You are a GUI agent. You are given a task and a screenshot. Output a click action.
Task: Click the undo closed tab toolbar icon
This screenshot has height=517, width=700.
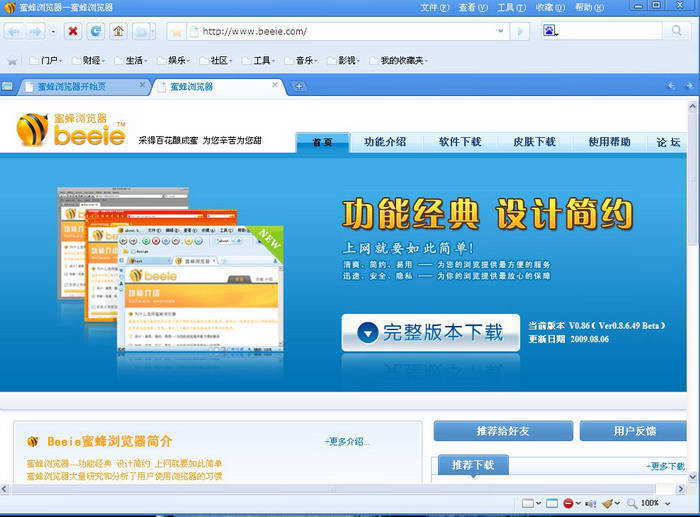141,32
